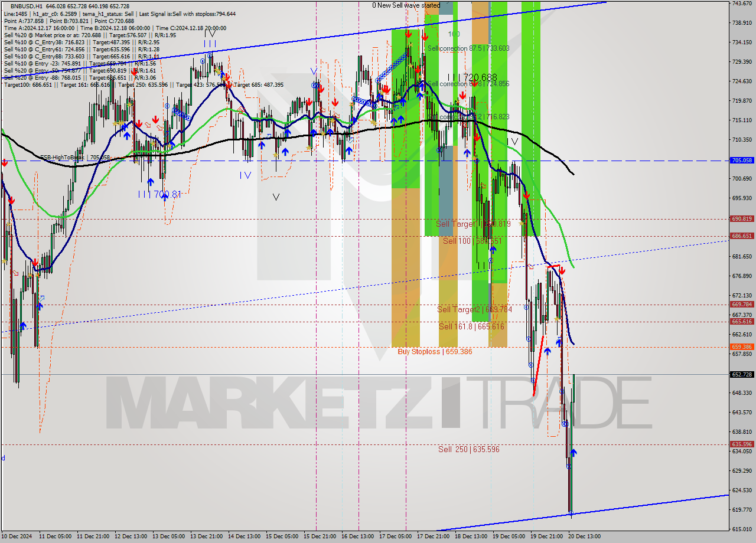The width and height of the screenshot is (756, 543).
Task: Click the 'Sell correction | 724.856' label
Action: 468,84
